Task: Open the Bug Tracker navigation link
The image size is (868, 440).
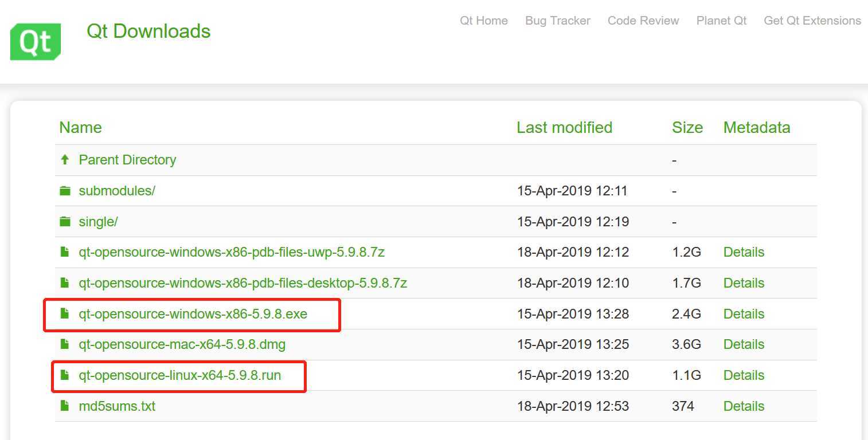Action: (x=558, y=21)
